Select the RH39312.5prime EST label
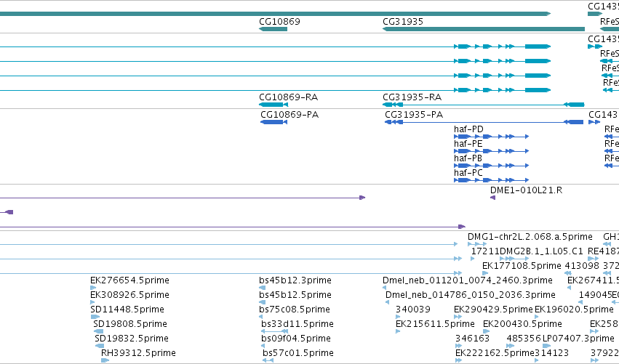The image size is (619, 364). click(x=138, y=353)
